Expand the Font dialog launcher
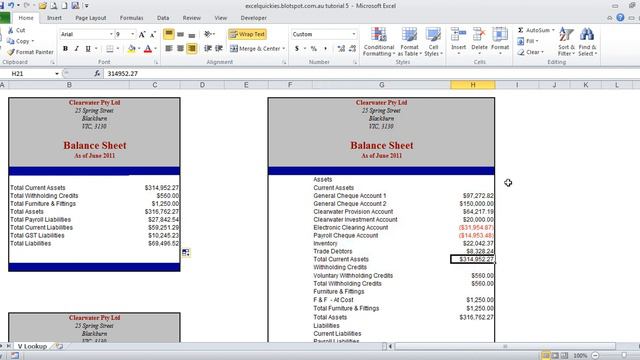This screenshot has width=640, height=360. [156, 62]
